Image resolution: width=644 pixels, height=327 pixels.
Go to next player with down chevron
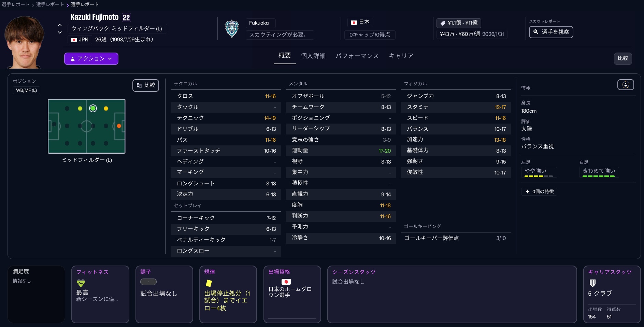point(60,32)
